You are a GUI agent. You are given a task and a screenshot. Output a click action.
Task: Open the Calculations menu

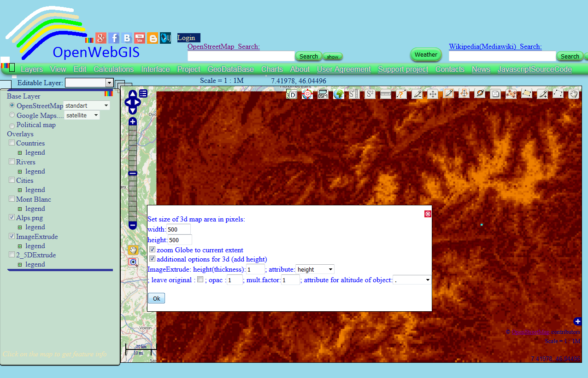[x=114, y=69]
